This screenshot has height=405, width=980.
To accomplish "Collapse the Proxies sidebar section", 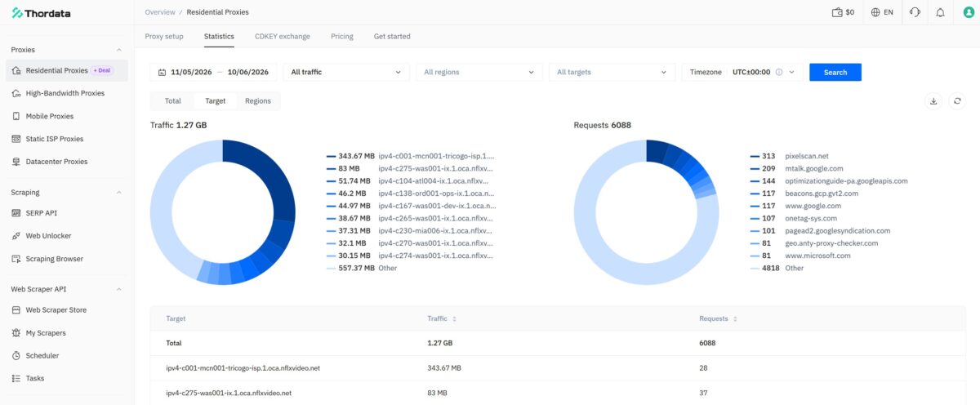I will 119,50.
